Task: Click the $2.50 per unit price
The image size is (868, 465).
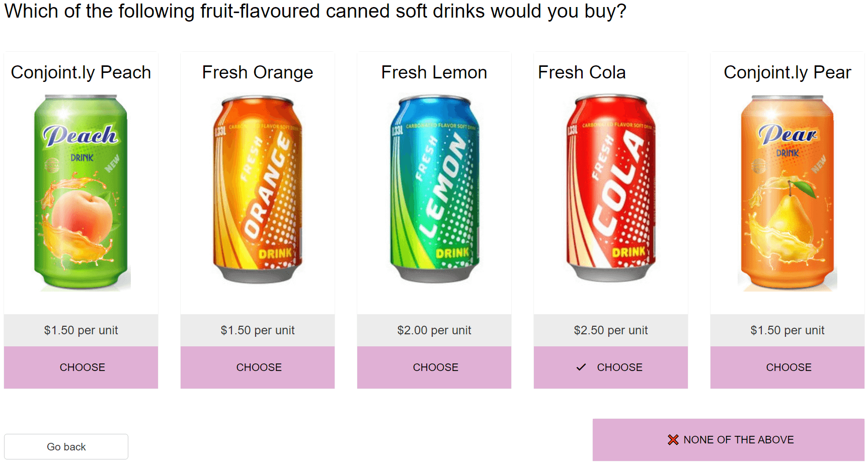Action: 611,330
